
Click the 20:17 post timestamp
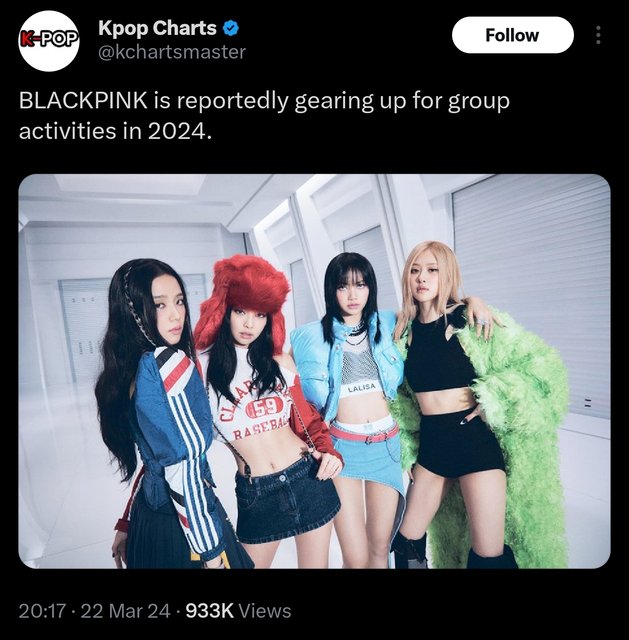42,611
